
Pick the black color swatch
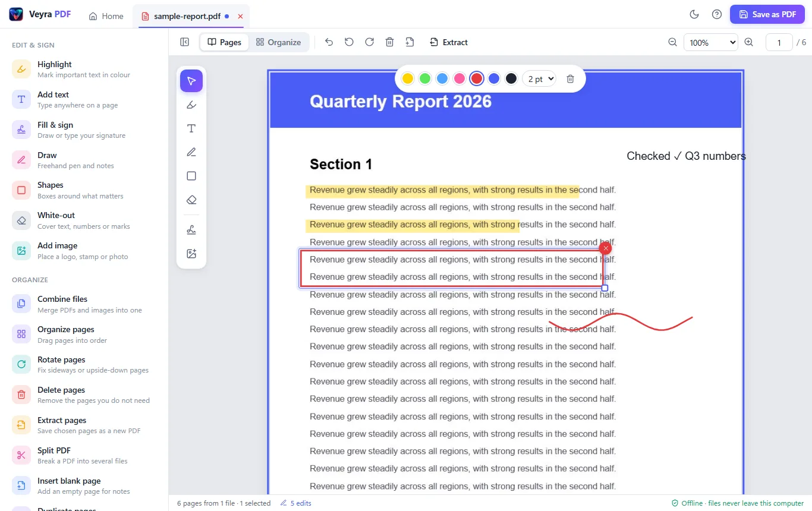pyautogui.click(x=511, y=78)
